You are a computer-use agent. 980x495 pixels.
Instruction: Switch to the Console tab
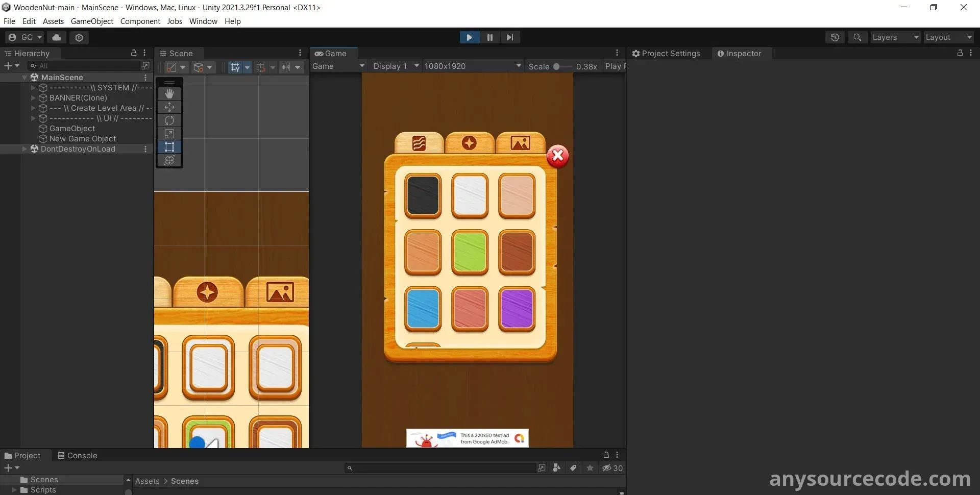(x=77, y=456)
